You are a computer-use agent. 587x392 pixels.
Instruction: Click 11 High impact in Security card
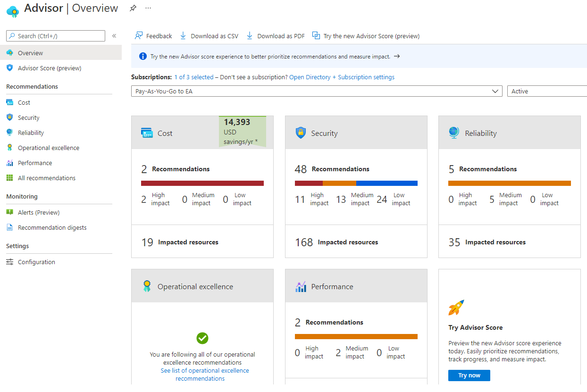pyautogui.click(x=312, y=199)
